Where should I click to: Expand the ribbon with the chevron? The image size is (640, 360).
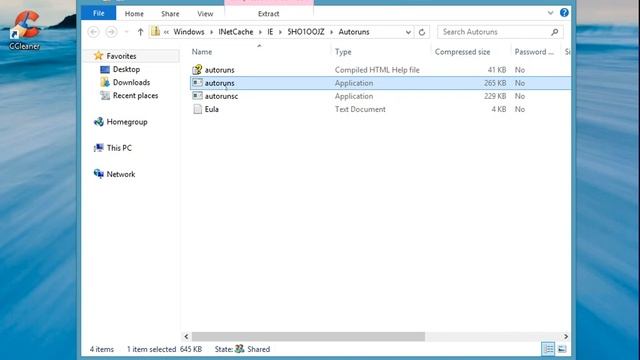click(x=550, y=13)
